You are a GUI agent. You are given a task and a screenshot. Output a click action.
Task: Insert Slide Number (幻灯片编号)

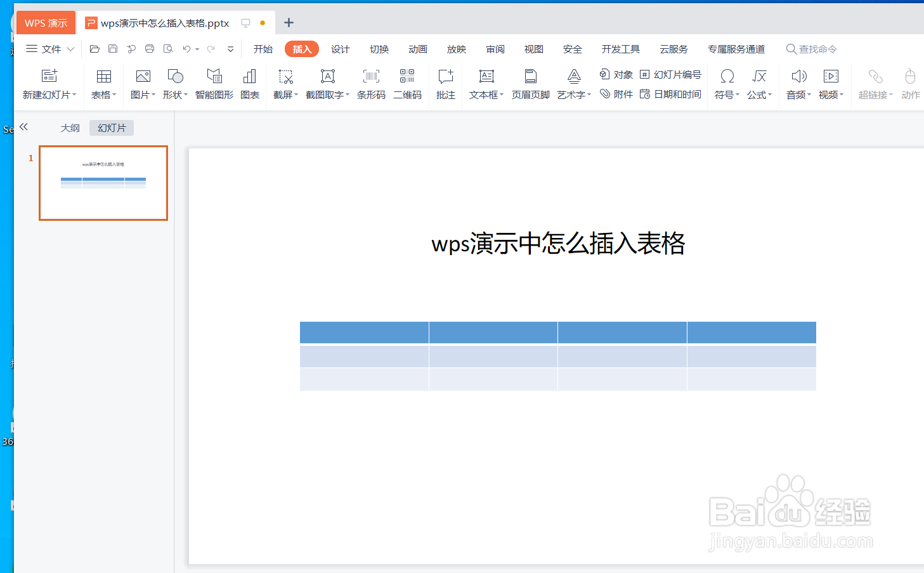(x=670, y=75)
